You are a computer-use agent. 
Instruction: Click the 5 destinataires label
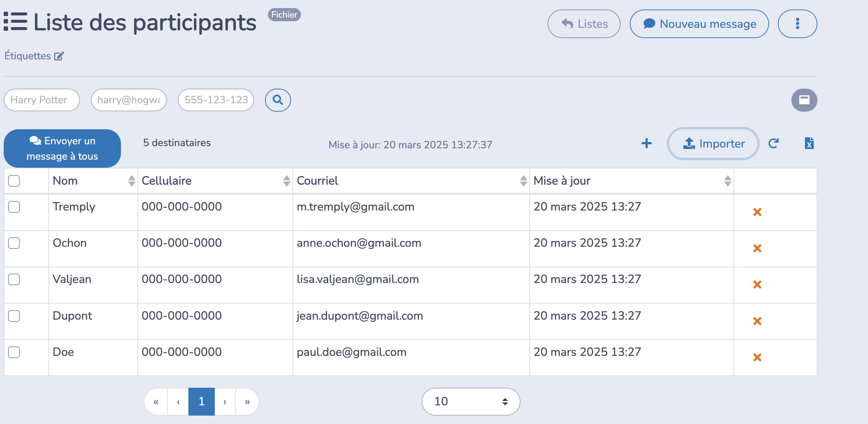pos(177,143)
